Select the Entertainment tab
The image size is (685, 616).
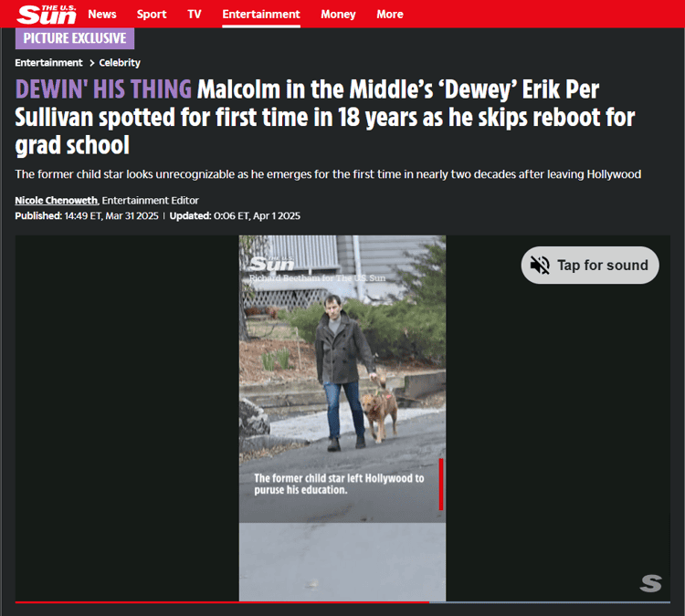tap(261, 14)
